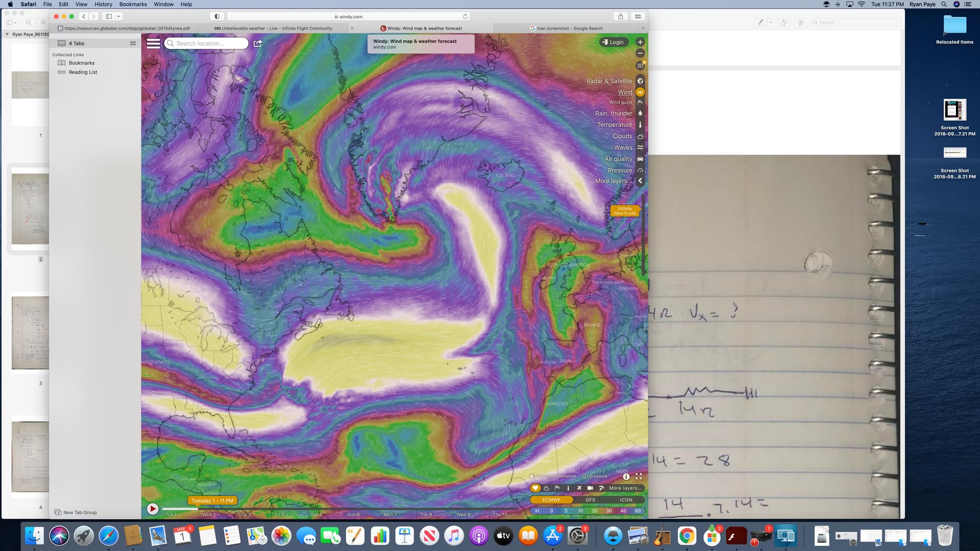Click the forecast timeline progress bar
This screenshot has height=551, width=980.
click(x=337, y=509)
